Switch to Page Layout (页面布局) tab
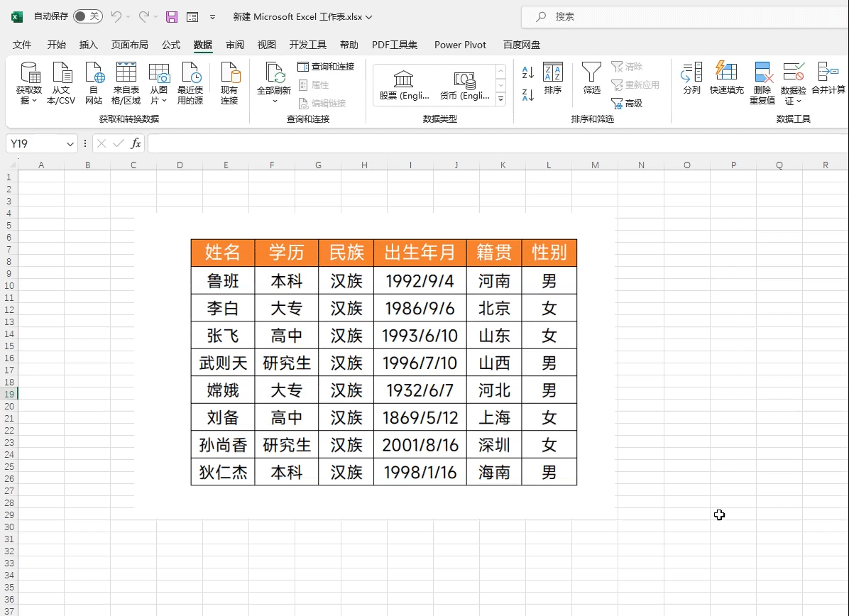 (129, 45)
